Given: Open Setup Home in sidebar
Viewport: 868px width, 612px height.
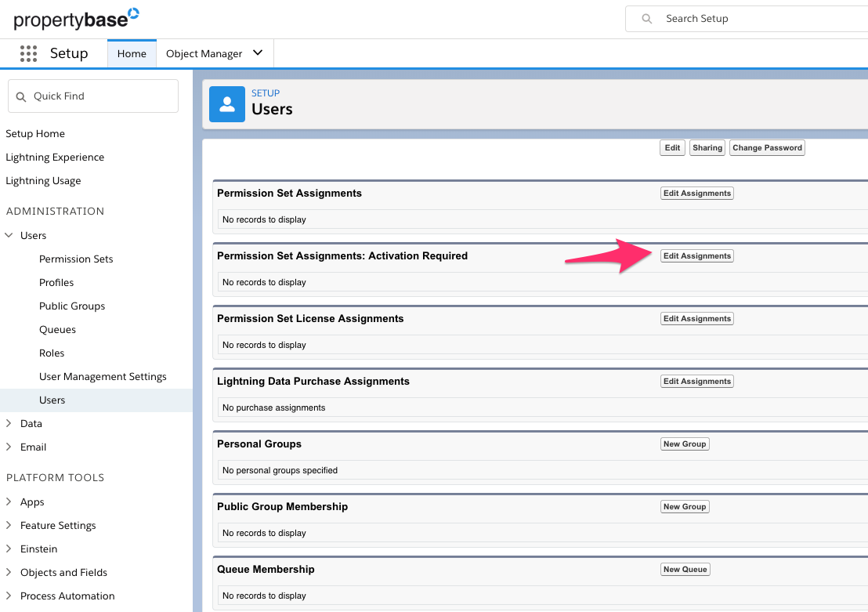Looking at the screenshot, I should tap(35, 133).
